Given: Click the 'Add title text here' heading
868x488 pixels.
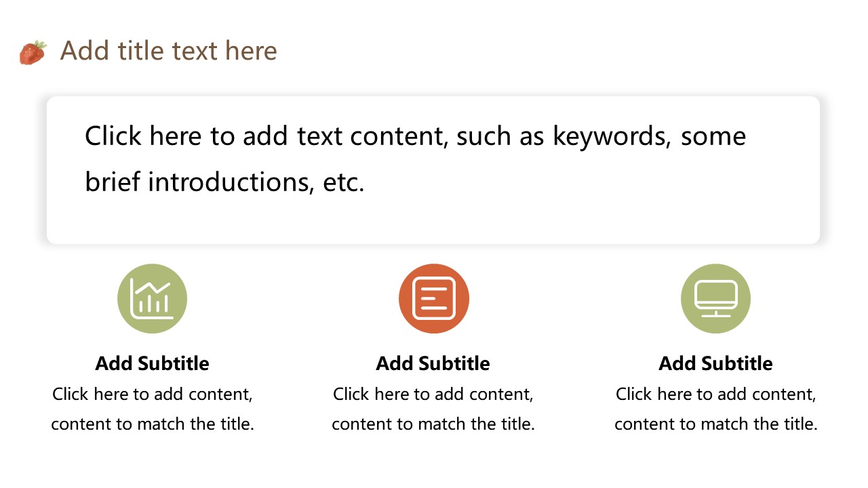Looking at the screenshot, I should 168,51.
